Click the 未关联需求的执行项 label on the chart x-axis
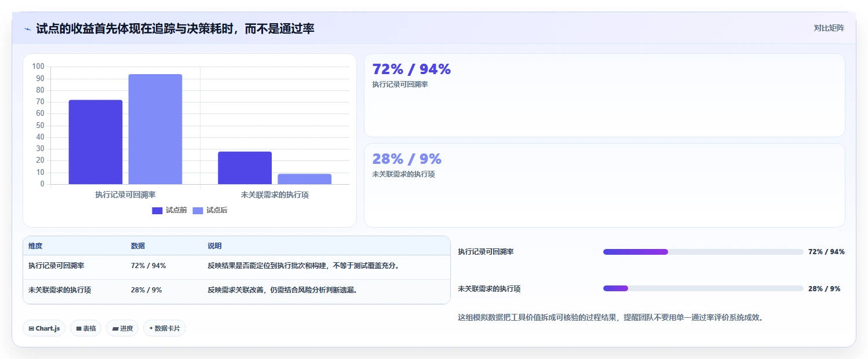 coord(275,195)
